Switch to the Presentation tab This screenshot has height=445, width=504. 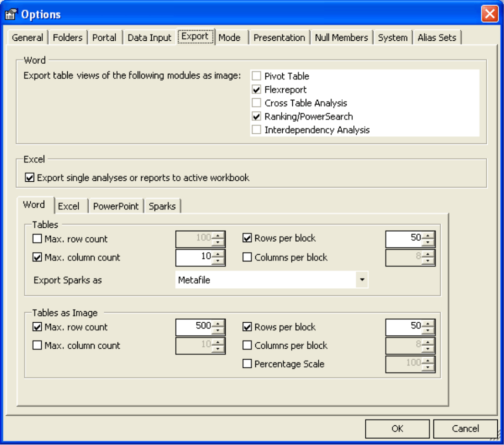(279, 38)
